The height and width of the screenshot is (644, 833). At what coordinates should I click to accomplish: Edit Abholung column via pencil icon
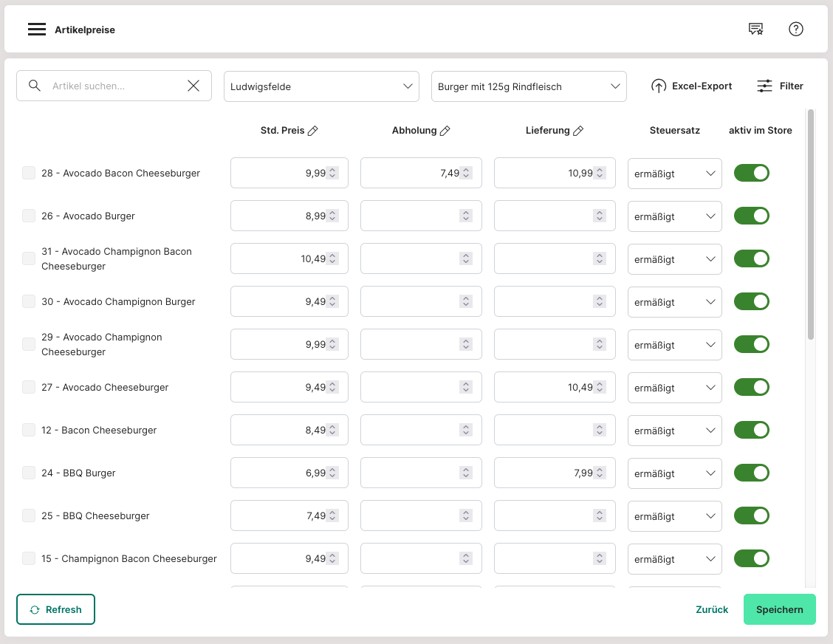(445, 131)
